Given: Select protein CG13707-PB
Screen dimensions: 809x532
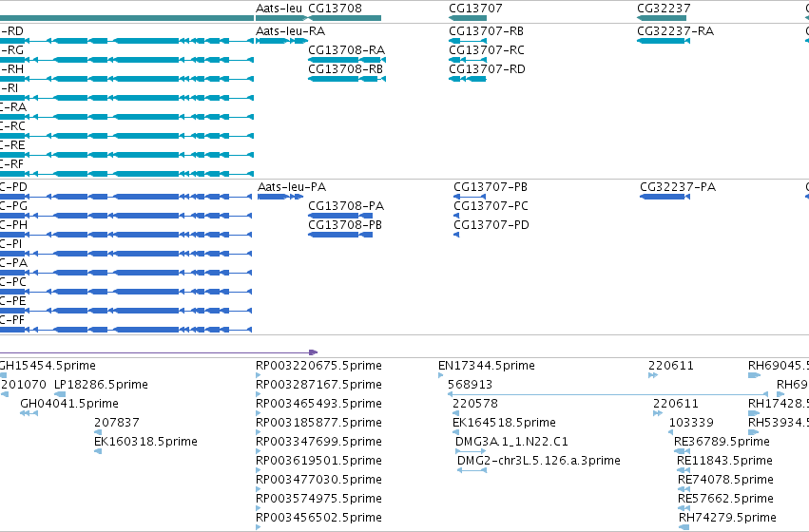Looking at the screenshot, I should [x=470, y=197].
